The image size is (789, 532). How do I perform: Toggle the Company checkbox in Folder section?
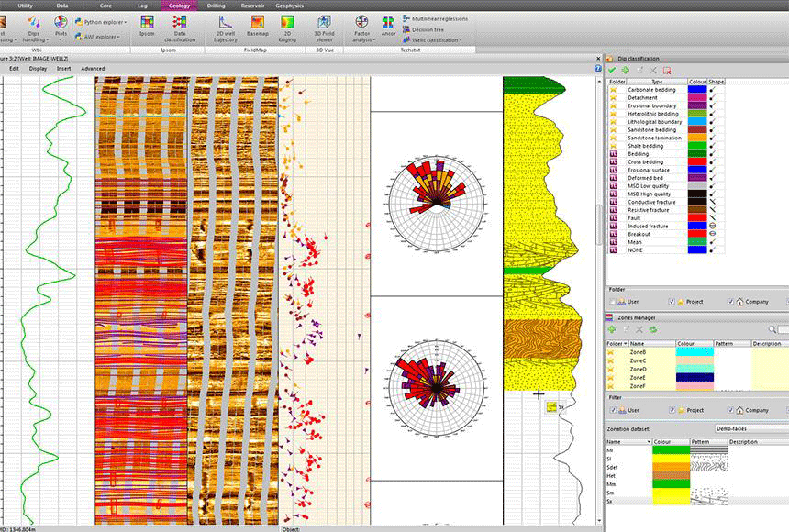730,302
